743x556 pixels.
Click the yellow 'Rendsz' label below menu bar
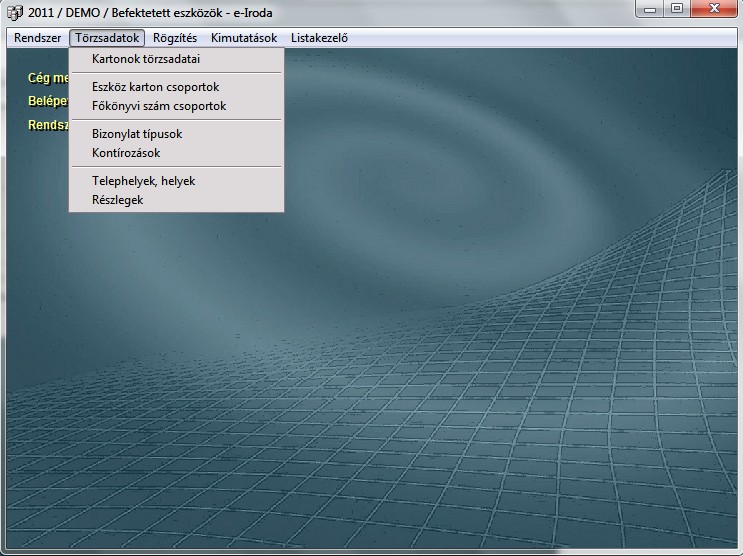47,125
